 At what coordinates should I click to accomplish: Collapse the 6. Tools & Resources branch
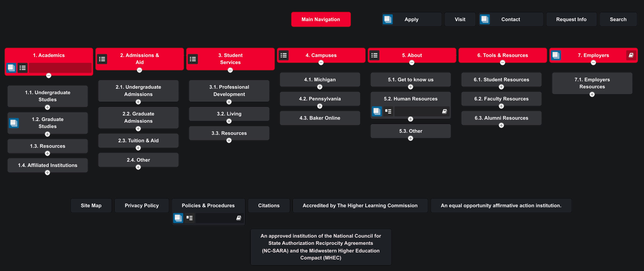tap(503, 63)
